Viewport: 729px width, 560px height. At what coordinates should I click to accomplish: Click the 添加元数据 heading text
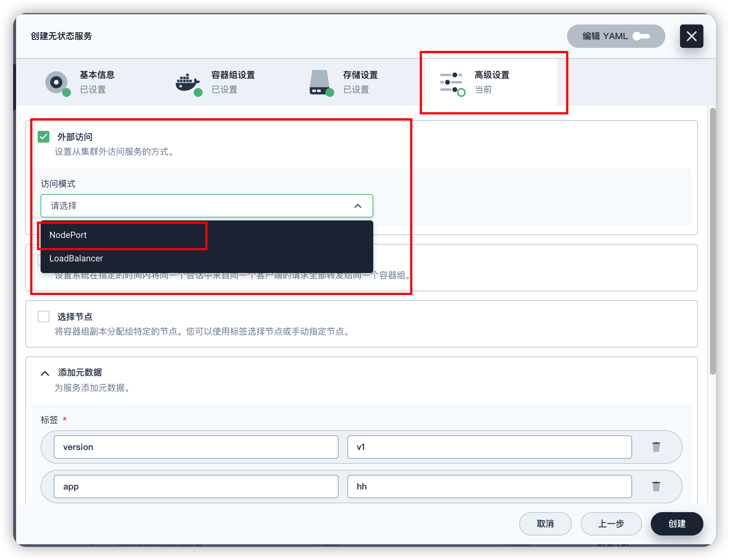pos(80,372)
